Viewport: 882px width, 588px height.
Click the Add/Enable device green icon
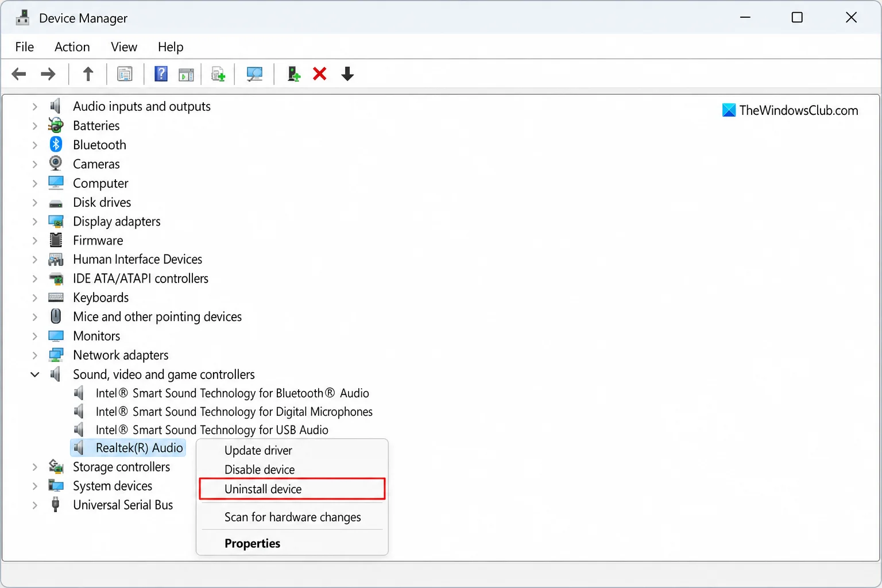(294, 74)
